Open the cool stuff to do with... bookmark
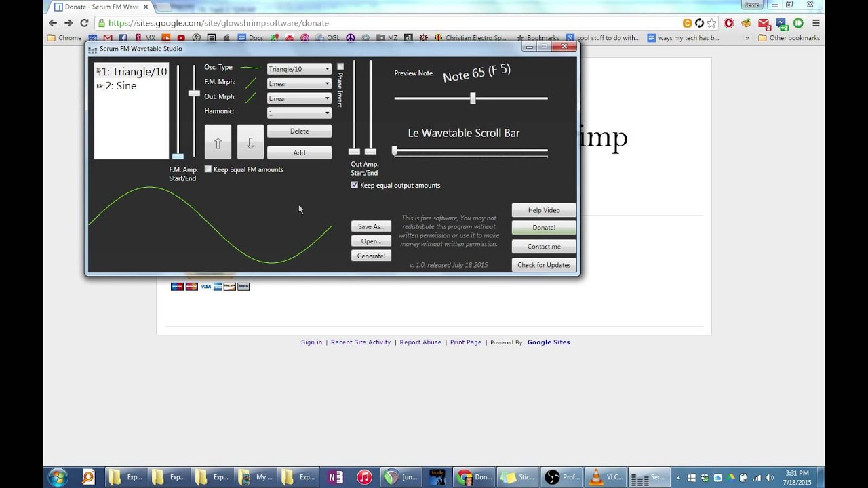 point(603,38)
